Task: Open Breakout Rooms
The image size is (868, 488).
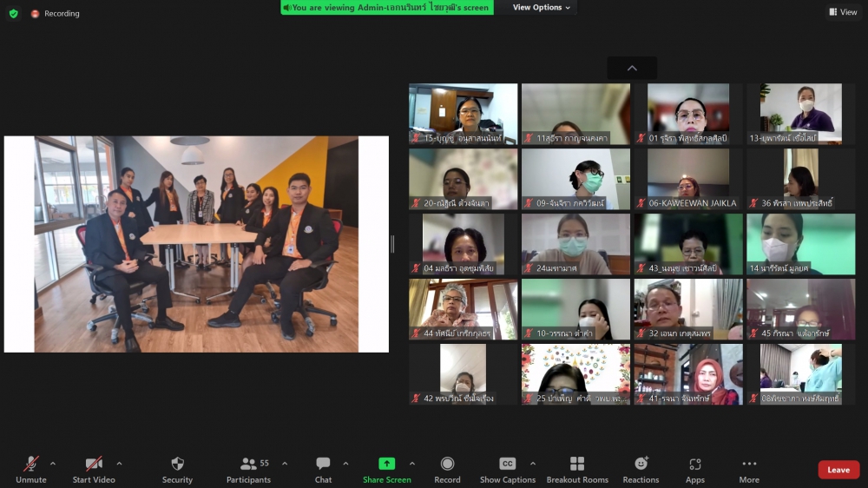Action: 576,465
